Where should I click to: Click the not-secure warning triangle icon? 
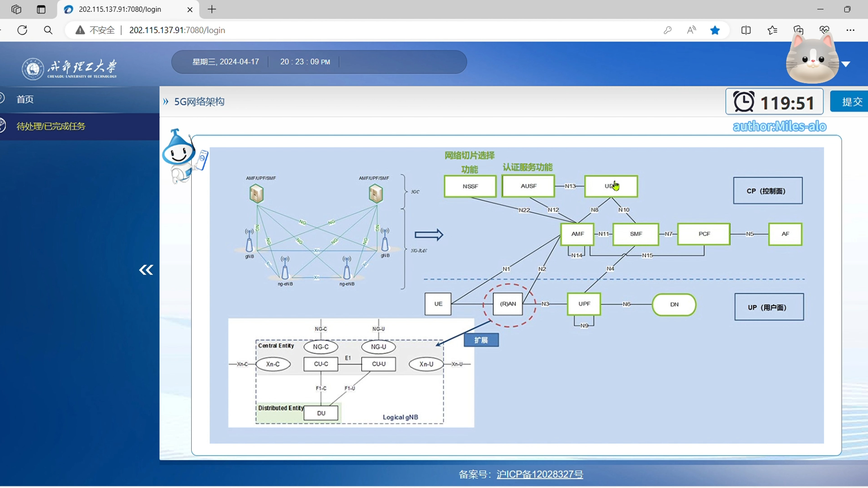pos(80,30)
